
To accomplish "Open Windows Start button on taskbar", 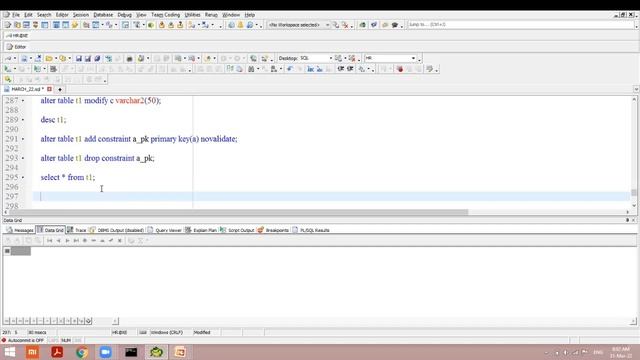I will pos(9,352).
